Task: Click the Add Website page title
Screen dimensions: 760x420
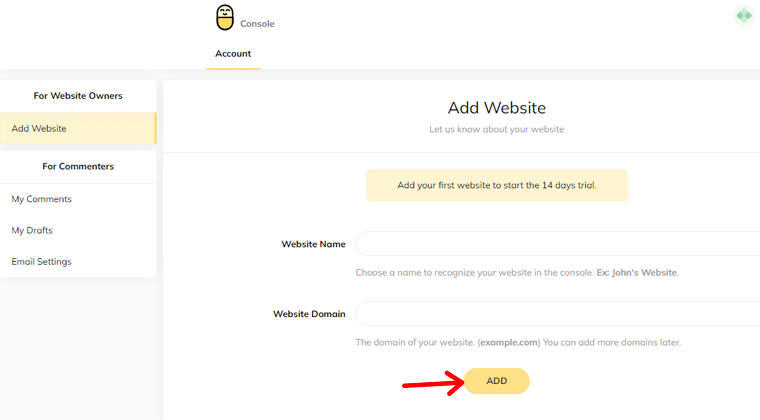Action: point(497,108)
